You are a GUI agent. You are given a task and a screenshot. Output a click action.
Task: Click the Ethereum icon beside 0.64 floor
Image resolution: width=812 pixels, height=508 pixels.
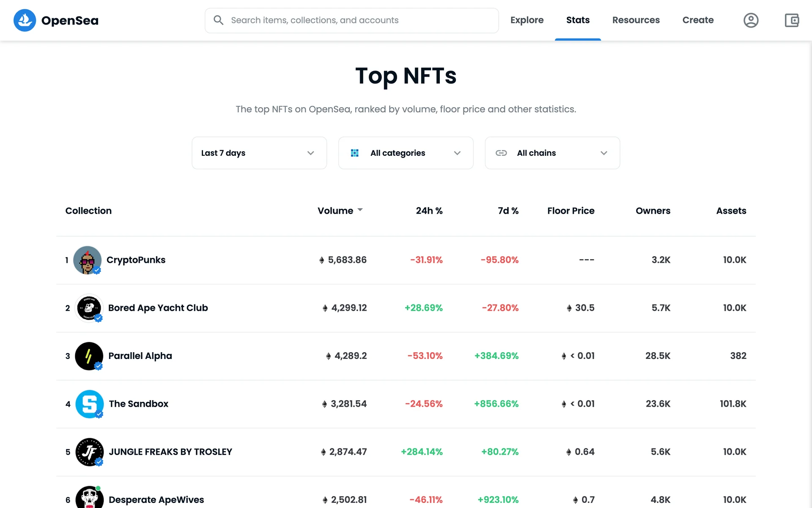click(x=569, y=452)
